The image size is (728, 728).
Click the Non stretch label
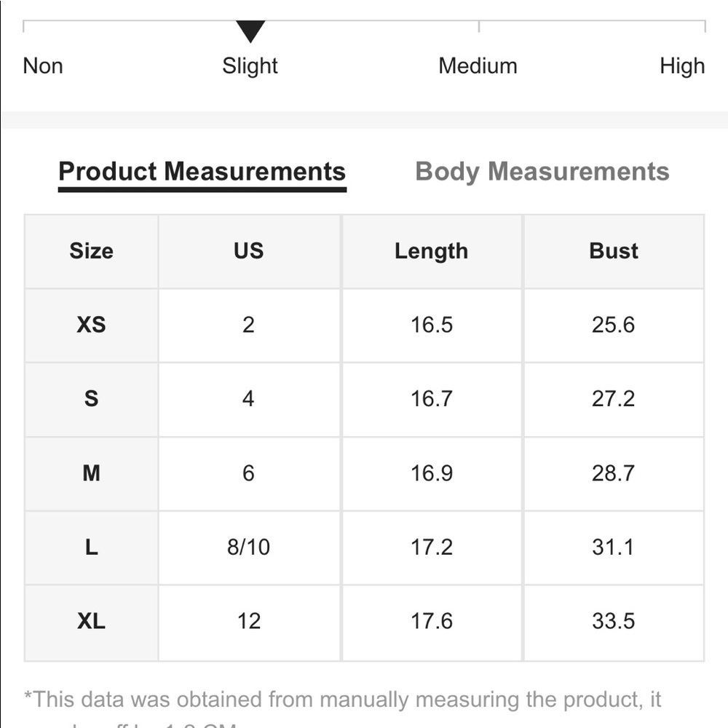(43, 66)
